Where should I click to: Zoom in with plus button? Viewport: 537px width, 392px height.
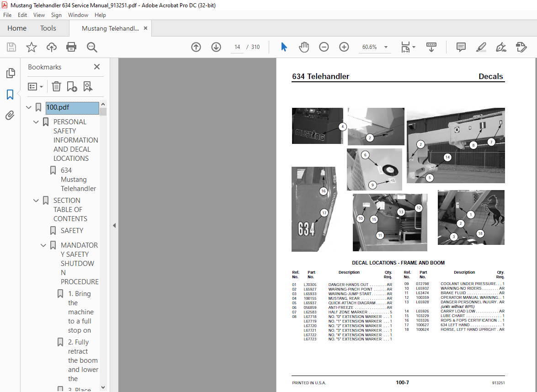(344, 47)
